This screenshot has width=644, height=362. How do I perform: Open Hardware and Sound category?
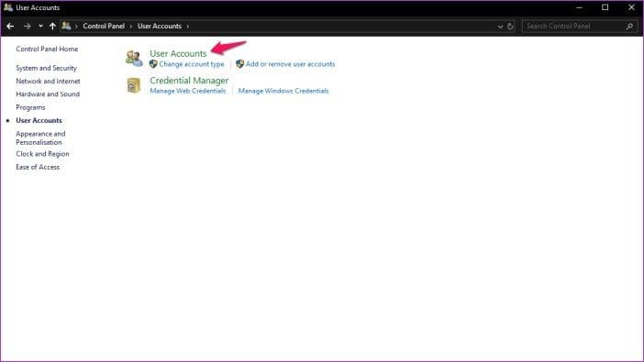coord(48,94)
